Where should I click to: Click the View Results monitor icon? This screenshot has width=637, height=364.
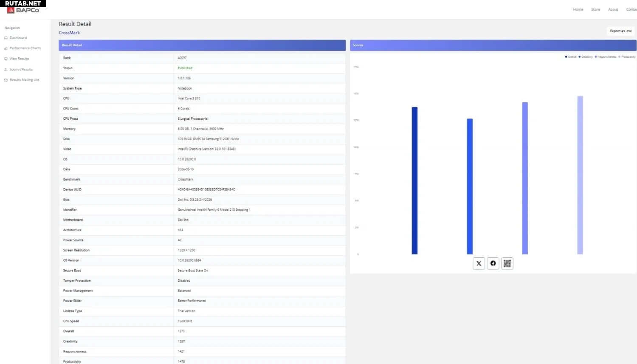pos(6,59)
